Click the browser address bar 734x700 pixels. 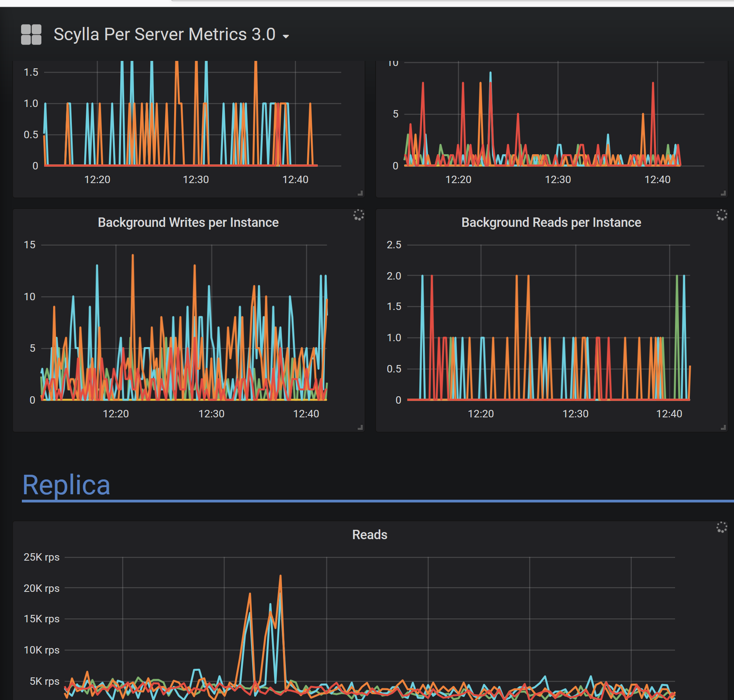429,2
